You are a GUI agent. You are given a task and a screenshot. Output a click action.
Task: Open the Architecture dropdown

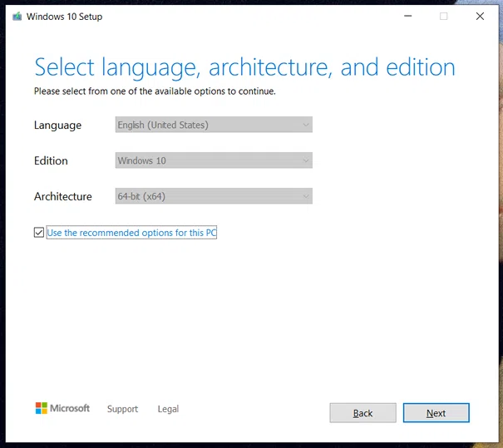214,196
